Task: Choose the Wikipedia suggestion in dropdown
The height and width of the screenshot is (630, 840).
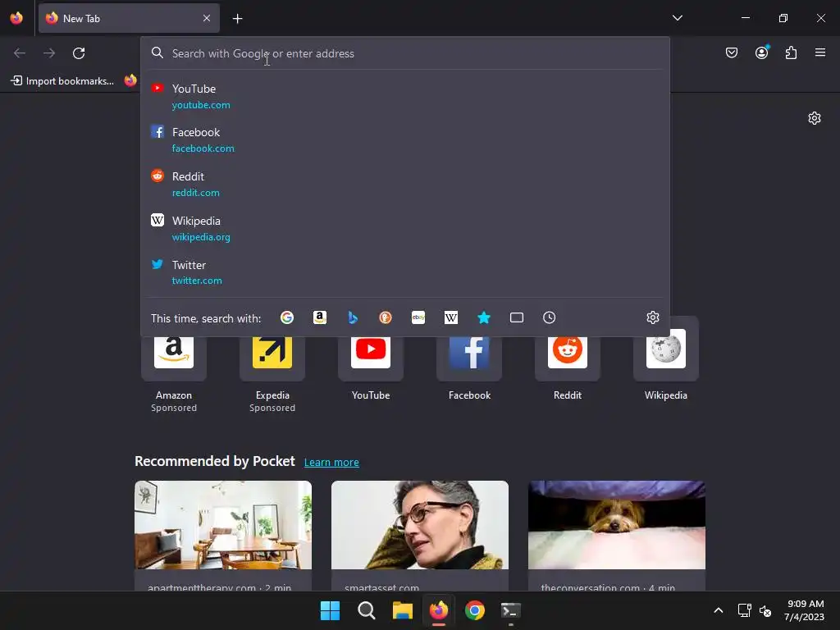Action: 405,228
